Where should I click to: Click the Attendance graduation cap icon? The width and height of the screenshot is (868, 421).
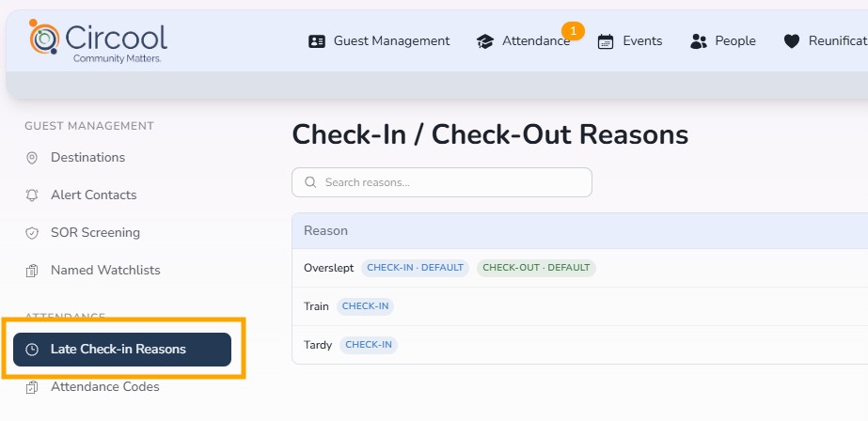(x=485, y=41)
